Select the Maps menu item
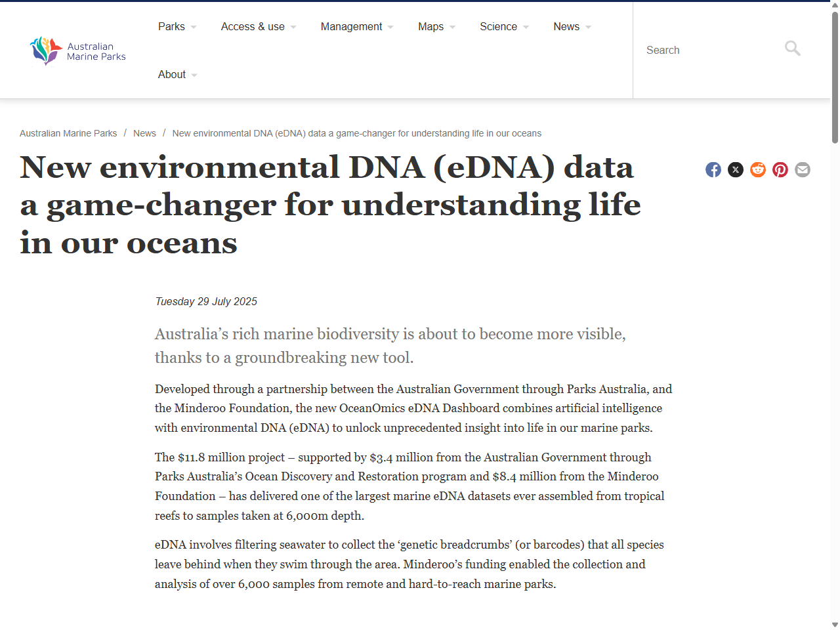The image size is (840, 630). (x=431, y=26)
